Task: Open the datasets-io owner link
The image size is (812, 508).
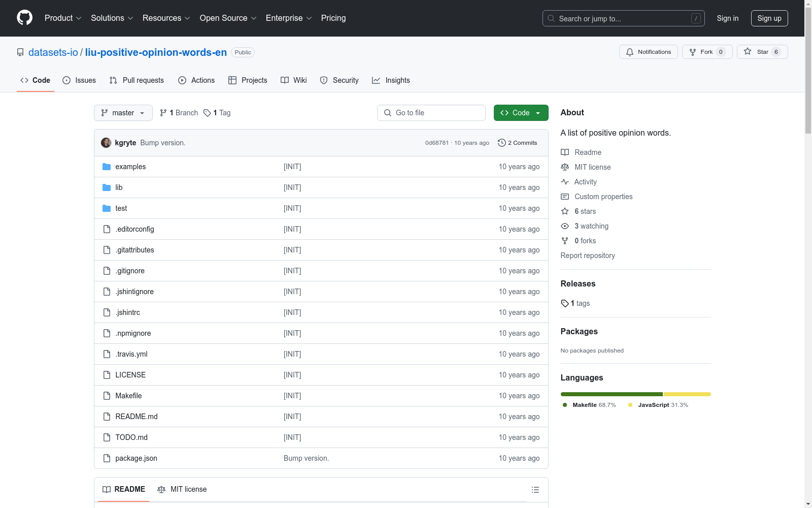Action: pyautogui.click(x=53, y=52)
